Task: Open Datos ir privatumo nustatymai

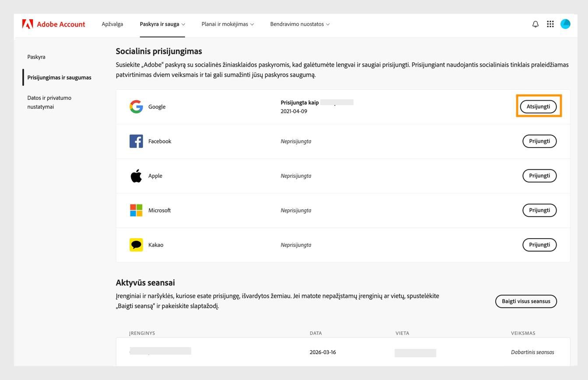Action: point(49,102)
